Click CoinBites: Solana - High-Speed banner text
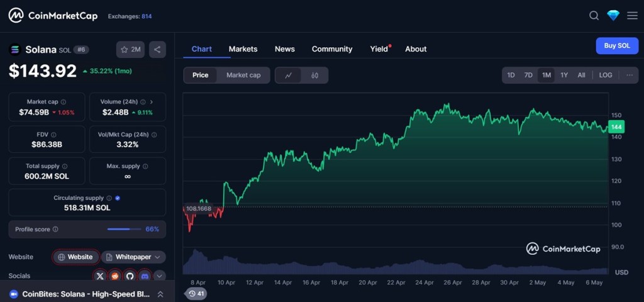 (x=86, y=294)
